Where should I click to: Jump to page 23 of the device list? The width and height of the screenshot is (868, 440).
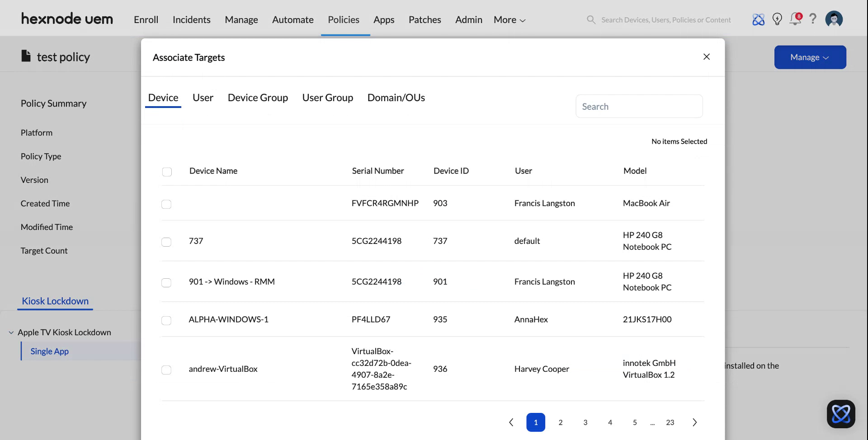click(670, 422)
